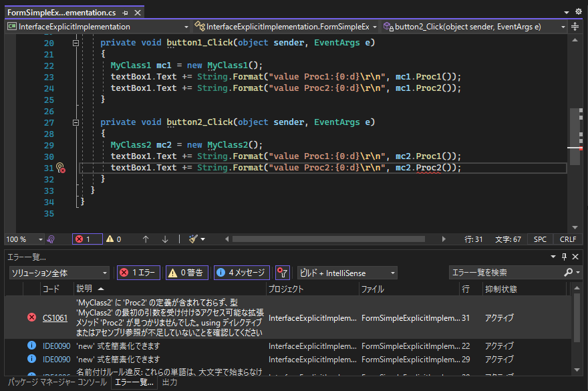Click the editor warning count indicator showing 0
This screenshot has height=391, width=588.
click(x=114, y=239)
